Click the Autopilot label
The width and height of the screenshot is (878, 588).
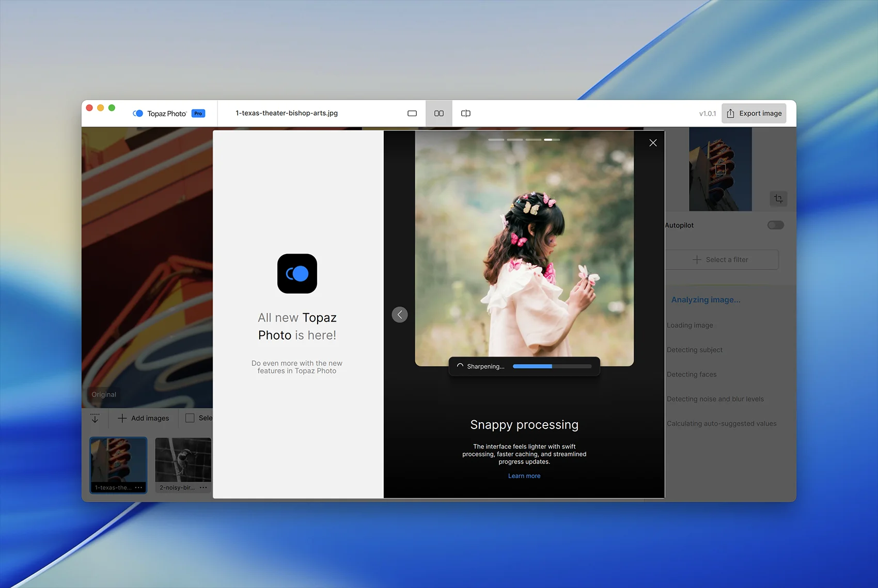click(679, 225)
